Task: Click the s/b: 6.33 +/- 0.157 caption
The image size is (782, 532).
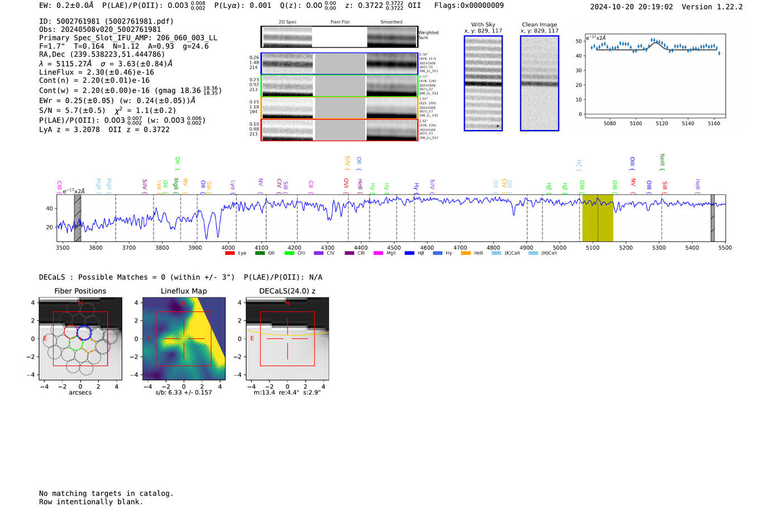Action: coord(184,392)
